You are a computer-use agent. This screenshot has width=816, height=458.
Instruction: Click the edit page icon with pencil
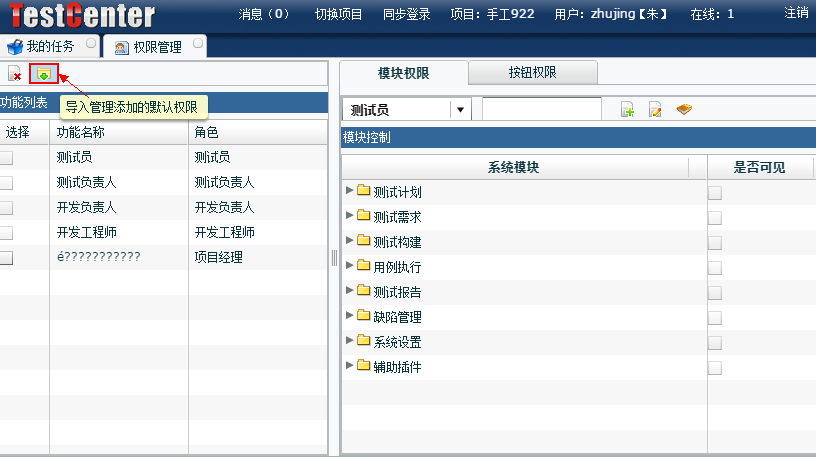point(655,110)
